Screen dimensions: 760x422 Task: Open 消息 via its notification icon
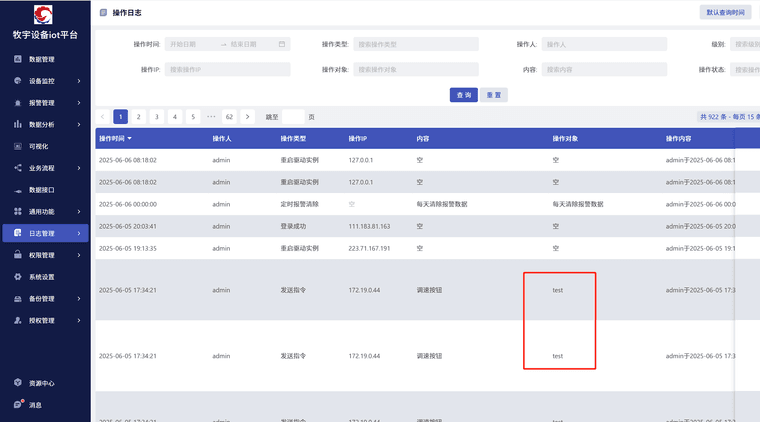[x=18, y=404]
